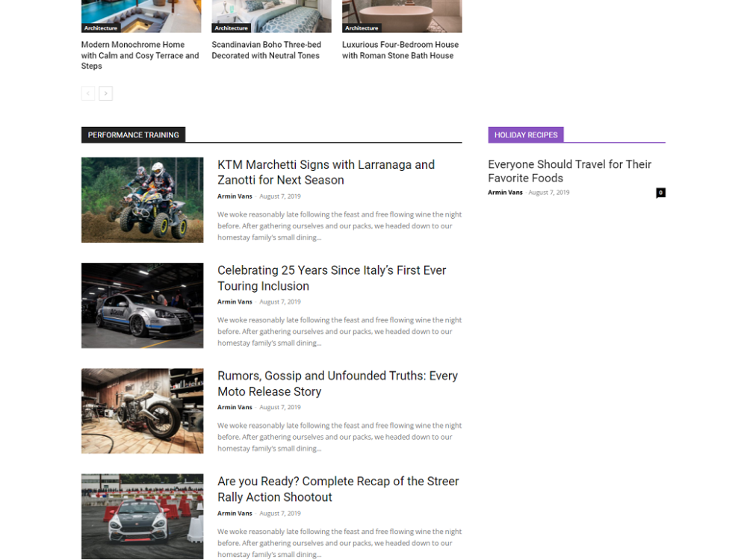Open Rumors, Gossip and Unfounded Truths headline
Image resolution: width=747 pixels, height=560 pixels.
click(338, 384)
